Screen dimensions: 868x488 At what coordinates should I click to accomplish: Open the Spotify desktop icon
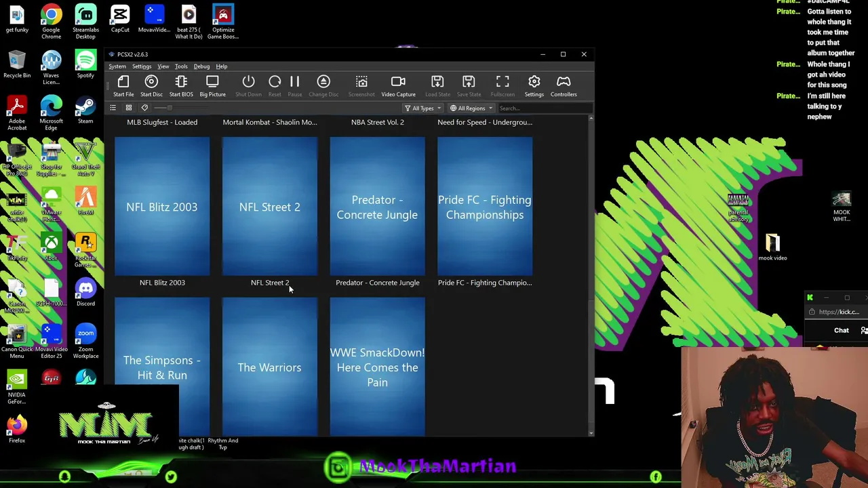tap(85, 64)
